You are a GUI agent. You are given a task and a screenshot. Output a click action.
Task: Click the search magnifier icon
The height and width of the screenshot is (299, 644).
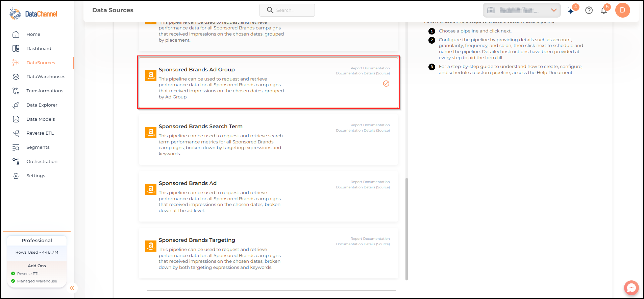270,10
